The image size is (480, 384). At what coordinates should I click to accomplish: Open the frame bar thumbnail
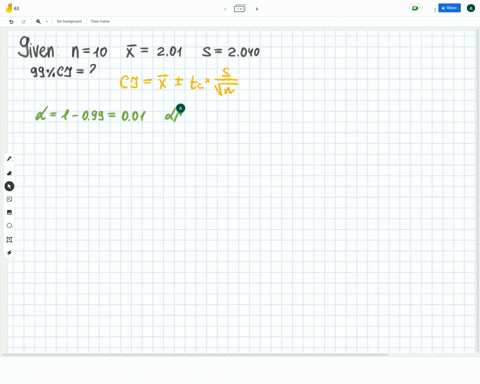240,8
